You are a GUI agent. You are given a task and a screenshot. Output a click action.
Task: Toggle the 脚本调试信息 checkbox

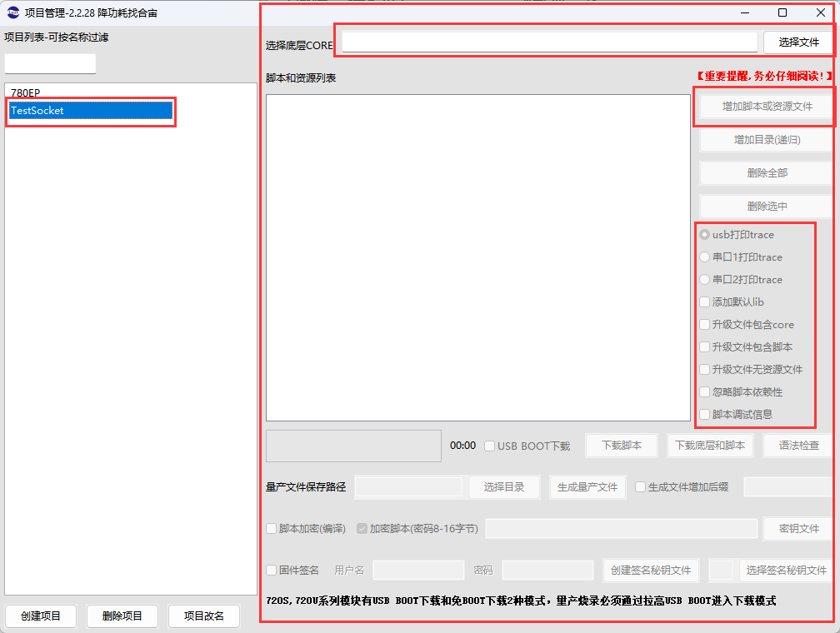pyautogui.click(x=736, y=415)
